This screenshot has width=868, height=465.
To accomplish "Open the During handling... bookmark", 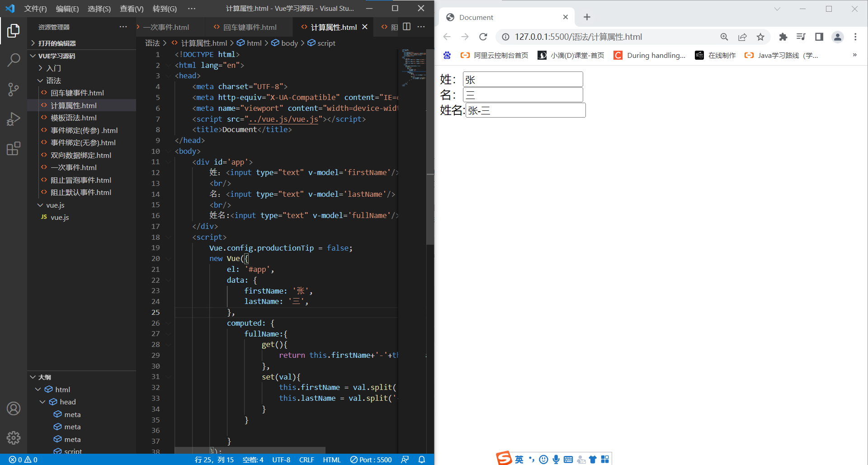I will pos(650,55).
